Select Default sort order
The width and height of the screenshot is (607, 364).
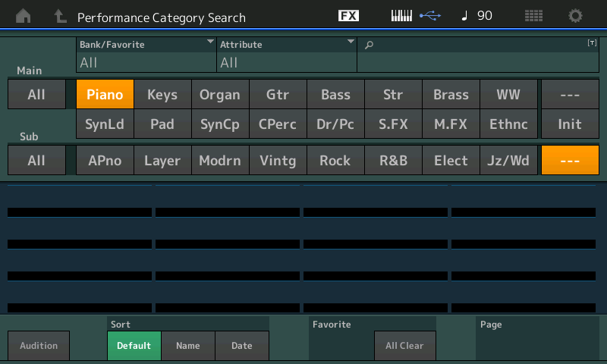click(134, 346)
